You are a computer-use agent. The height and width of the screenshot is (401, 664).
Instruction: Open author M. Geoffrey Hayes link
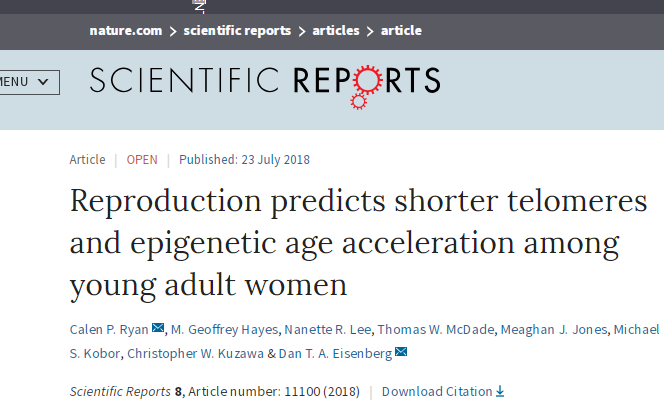224,329
